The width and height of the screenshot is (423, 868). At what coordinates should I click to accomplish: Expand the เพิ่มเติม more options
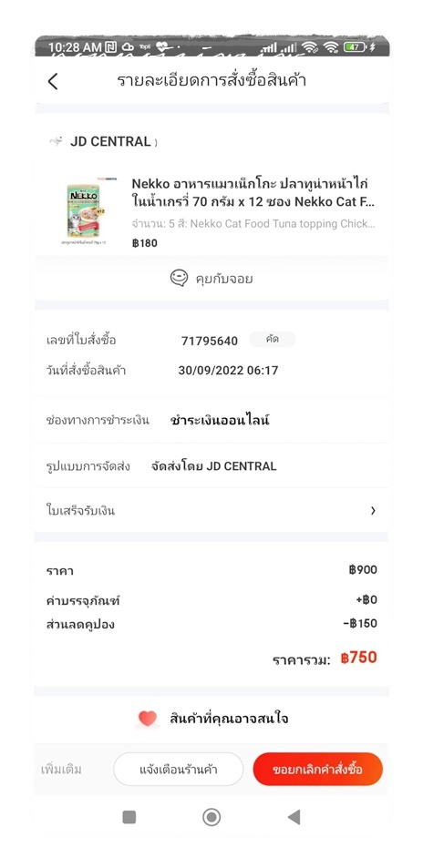[x=62, y=770]
